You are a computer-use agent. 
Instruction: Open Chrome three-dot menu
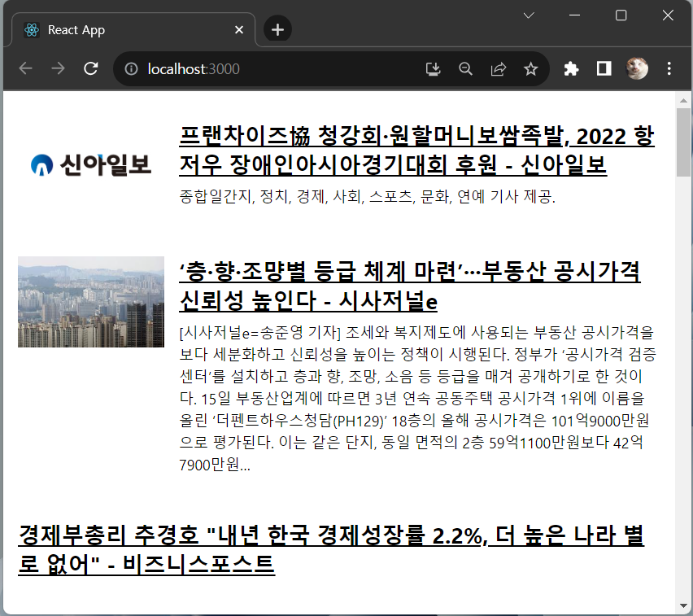[x=669, y=68]
